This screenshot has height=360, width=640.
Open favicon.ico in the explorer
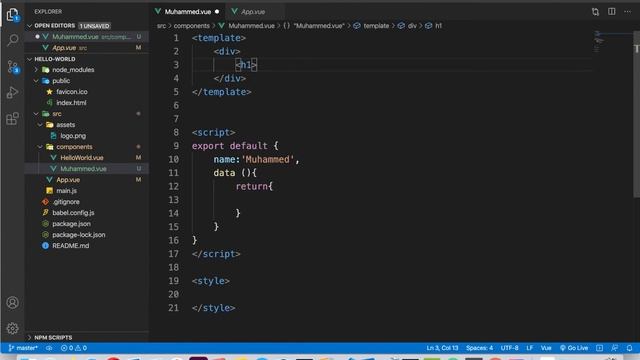pyautogui.click(x=72, y=92)
